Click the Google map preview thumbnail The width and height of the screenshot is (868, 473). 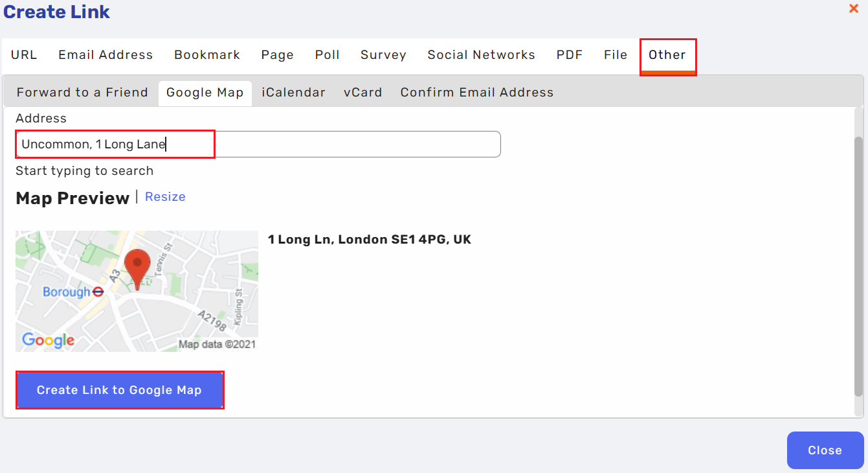tap(137, 292)
